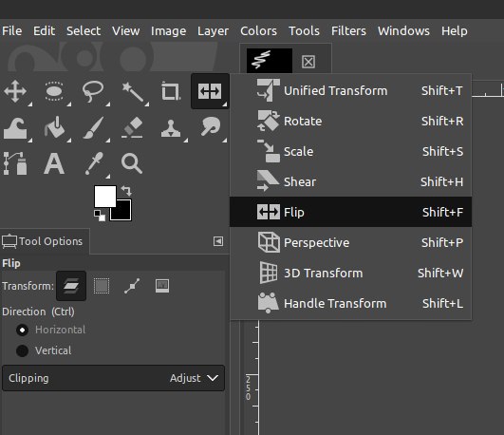Open the Tools menu
504x435 pixels.
pyautogui.click(x=304, y=31)
